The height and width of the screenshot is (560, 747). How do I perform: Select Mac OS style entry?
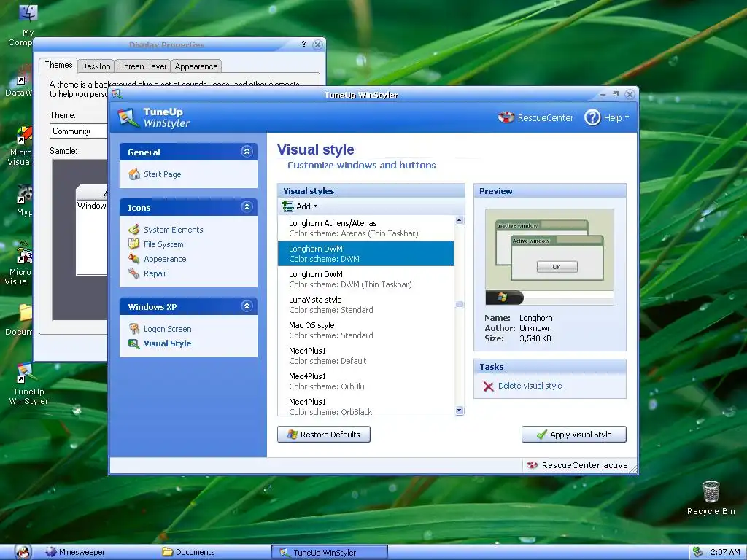point(366,330)
